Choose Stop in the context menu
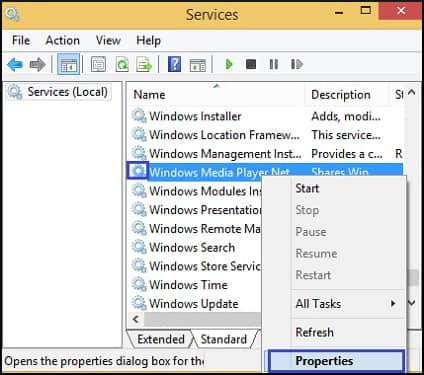The width and height of the screenshot is (424, 375). click(x=334, y=210)
